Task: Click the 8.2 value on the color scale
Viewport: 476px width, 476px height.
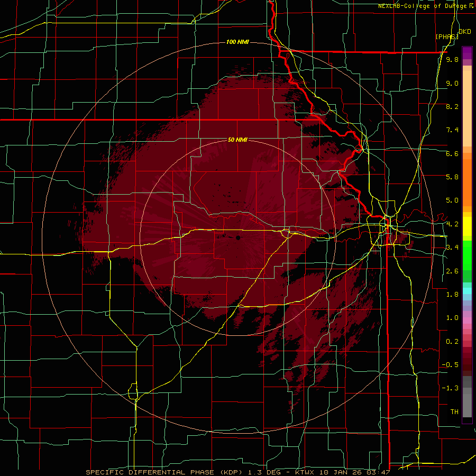Action: pos(452,106)
